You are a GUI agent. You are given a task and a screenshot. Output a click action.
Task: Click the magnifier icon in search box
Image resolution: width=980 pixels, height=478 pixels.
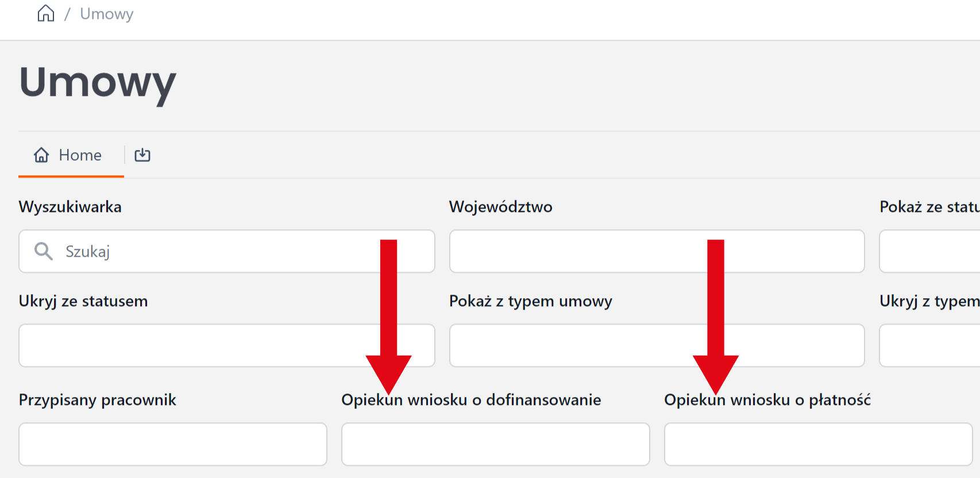[x=44, y=251]
